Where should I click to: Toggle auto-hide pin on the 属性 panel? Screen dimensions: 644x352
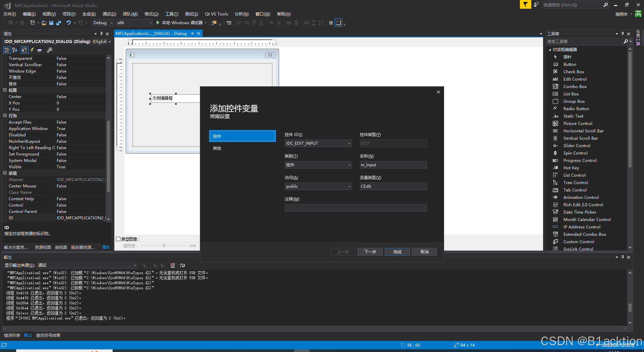tap(101, 34)
